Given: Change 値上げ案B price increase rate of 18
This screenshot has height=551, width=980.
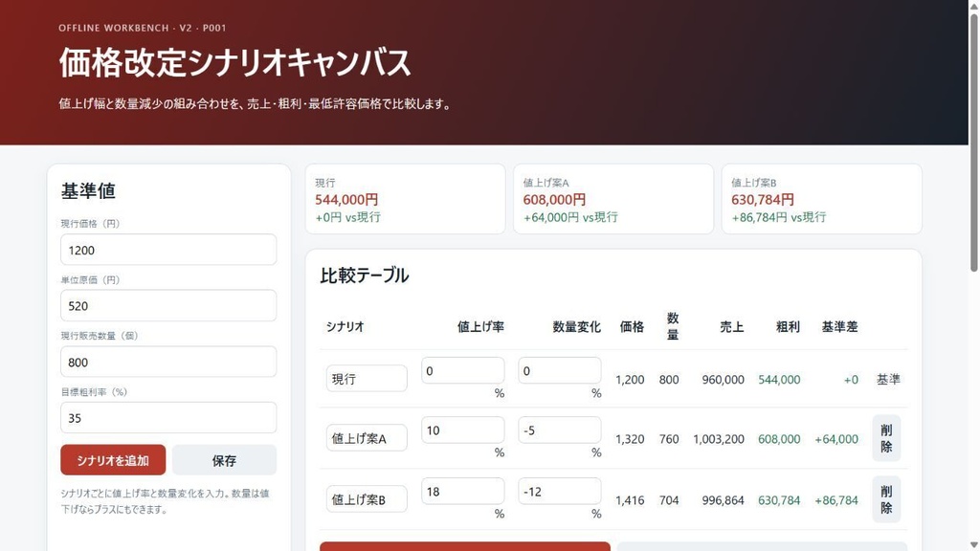Looking at the screenshot, I should point(462,491).
